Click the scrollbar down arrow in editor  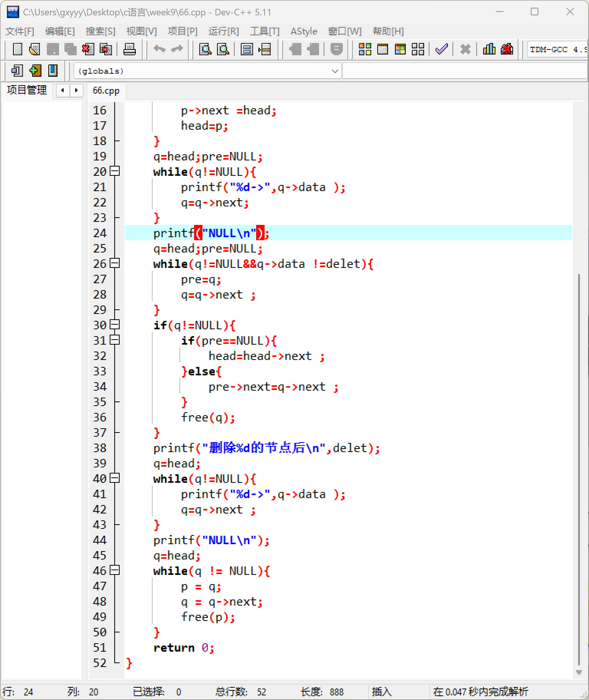579,672
